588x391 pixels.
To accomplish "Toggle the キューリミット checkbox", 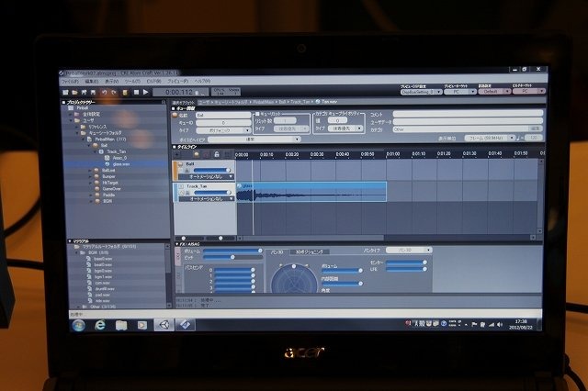I will (x=257, y=114).
